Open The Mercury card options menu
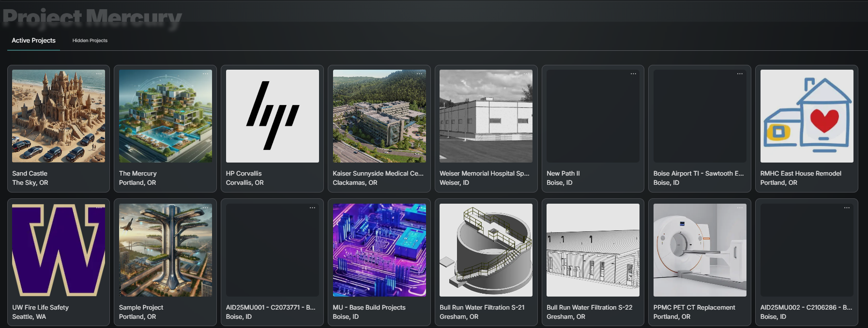The height and width of the screenshot is (328, 868). [x=205, y=74]
